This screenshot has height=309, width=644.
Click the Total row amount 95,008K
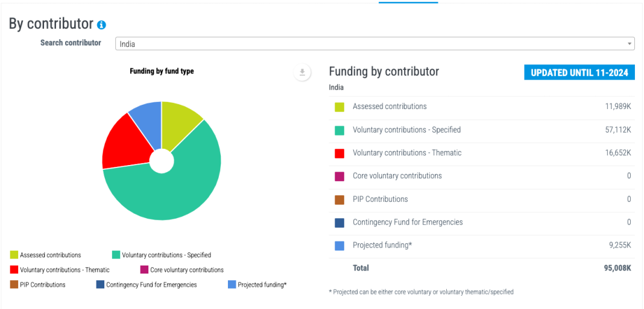pos(615,269)
